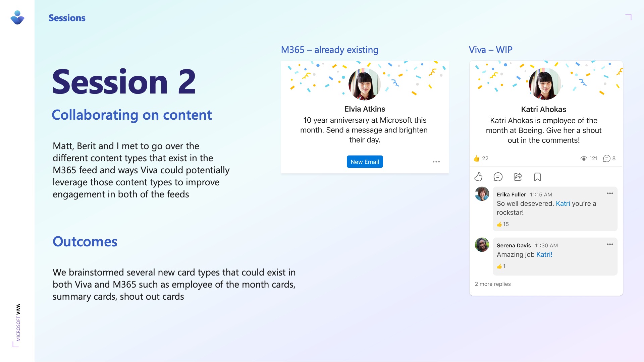
Task: View the 121 views count icon
Action: tap(584, 159)
